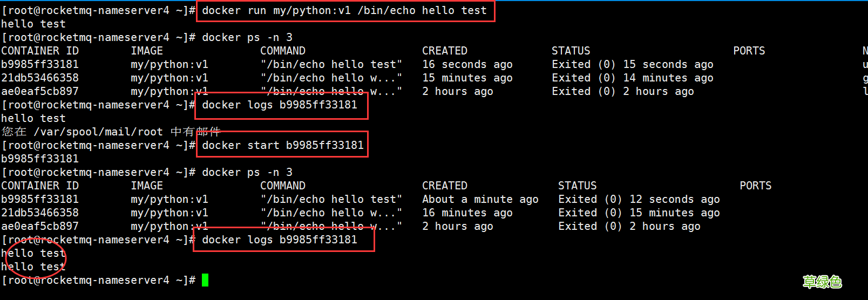Click the PORTS header in the second table
The width and height of the screenshot is (868, 300).
(x=755, y=186)
